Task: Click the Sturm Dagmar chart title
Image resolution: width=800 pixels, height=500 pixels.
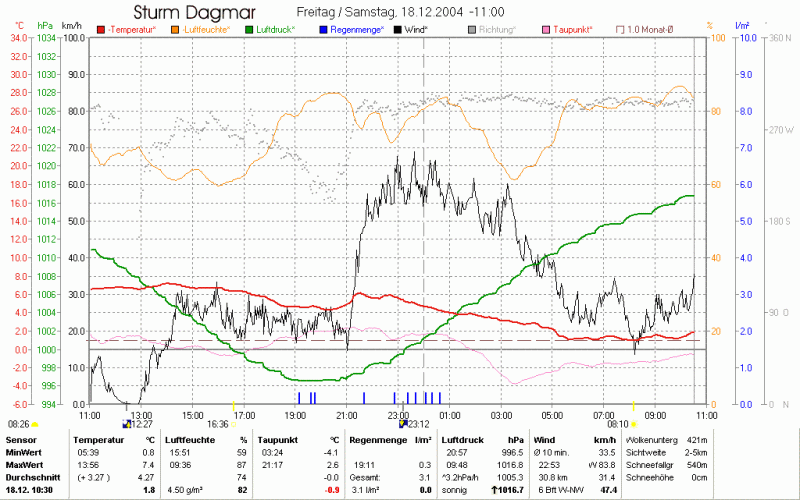Action: point(194,12)
